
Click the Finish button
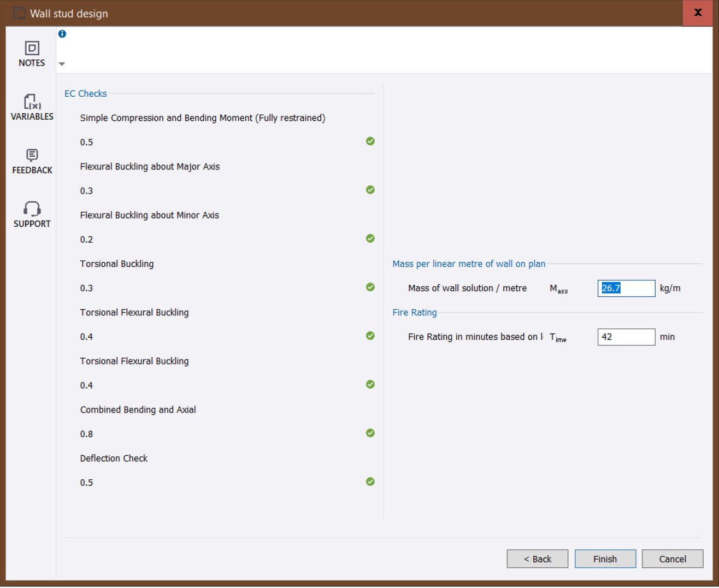point(605,559)
